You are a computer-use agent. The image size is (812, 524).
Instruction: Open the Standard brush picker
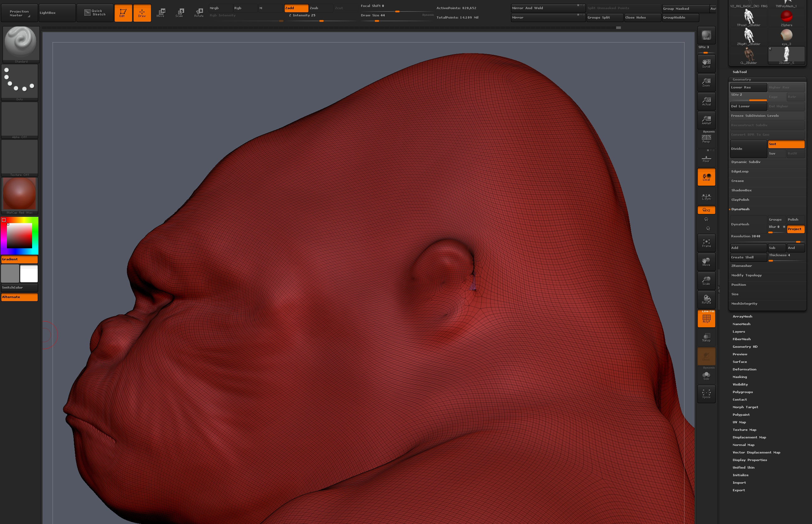[x=21, y=45]
